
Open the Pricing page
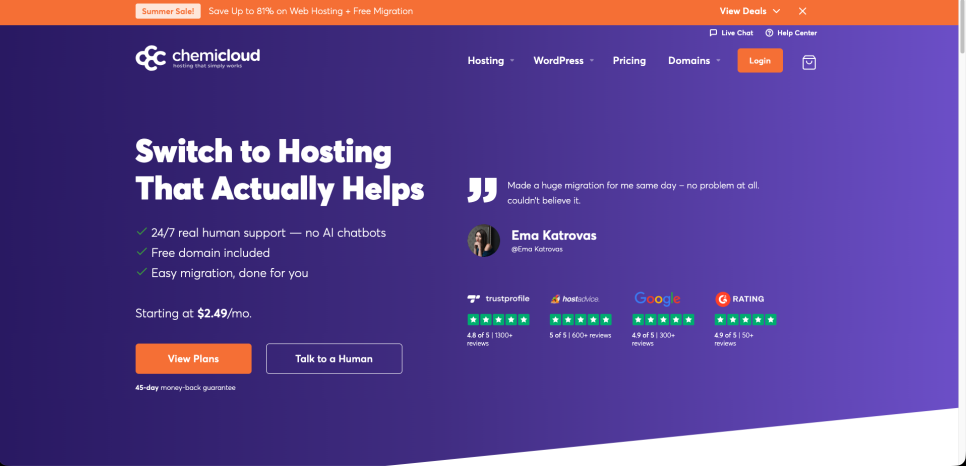coord(629,60)
